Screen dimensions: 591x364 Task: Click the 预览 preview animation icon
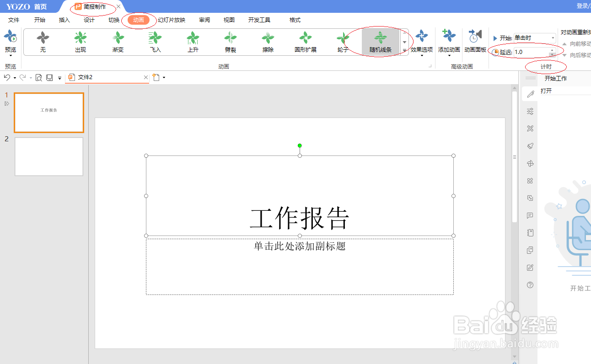tap(10, 37)
